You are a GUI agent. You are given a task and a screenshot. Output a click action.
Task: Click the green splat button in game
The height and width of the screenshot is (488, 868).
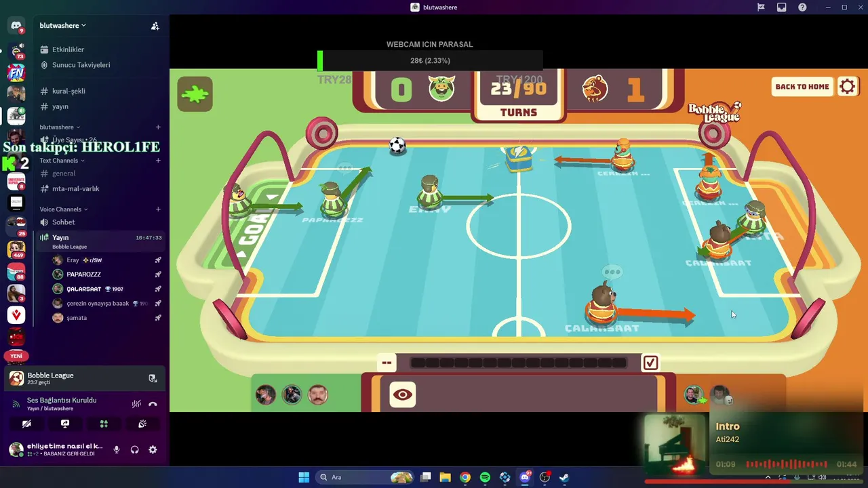195,94
